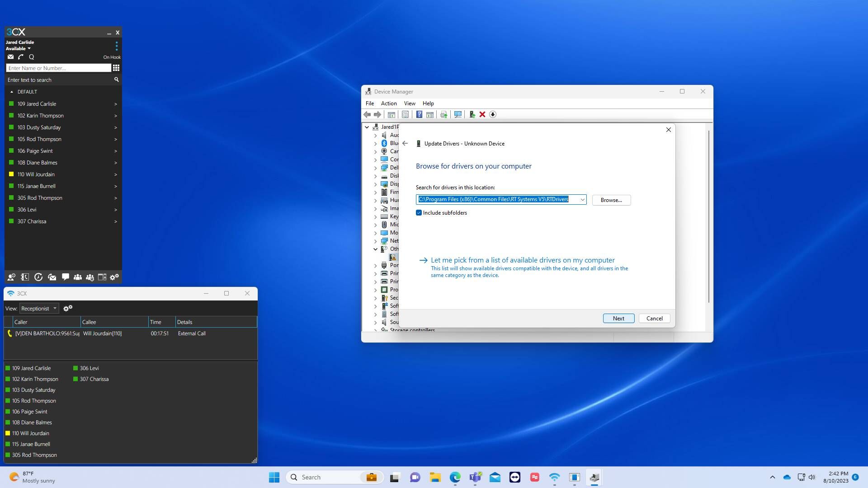
Task: Click taskbar clock showing 2:42 PM
Action: pos(835,477)
